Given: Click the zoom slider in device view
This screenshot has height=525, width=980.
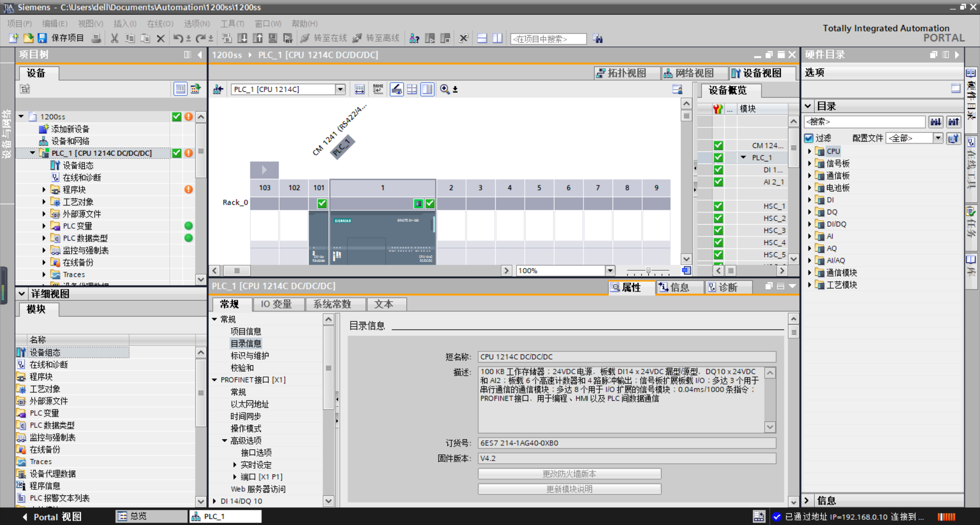Looking at the screenshot, I should 648,271.
